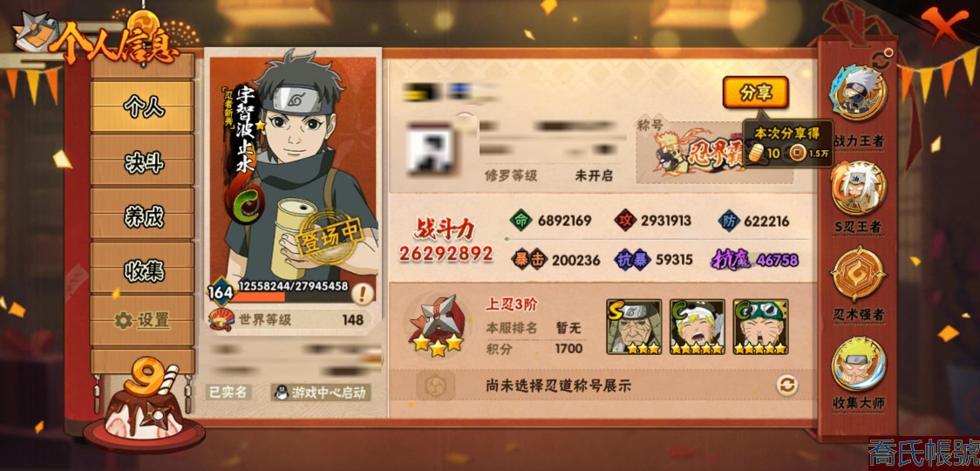The width and height of the screenshot is (980, 471).
Task: Switch to the 个人 tab
Action: click(x=143, y=106)
